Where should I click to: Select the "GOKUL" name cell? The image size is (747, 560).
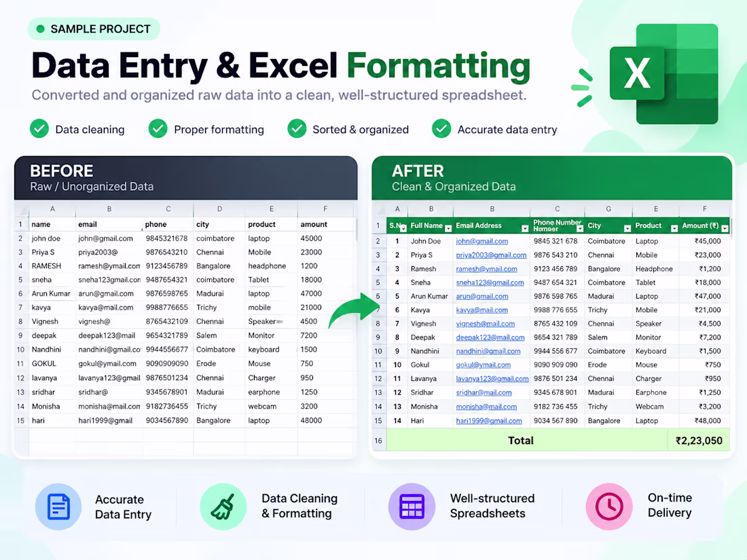click(x=52, y=363)
